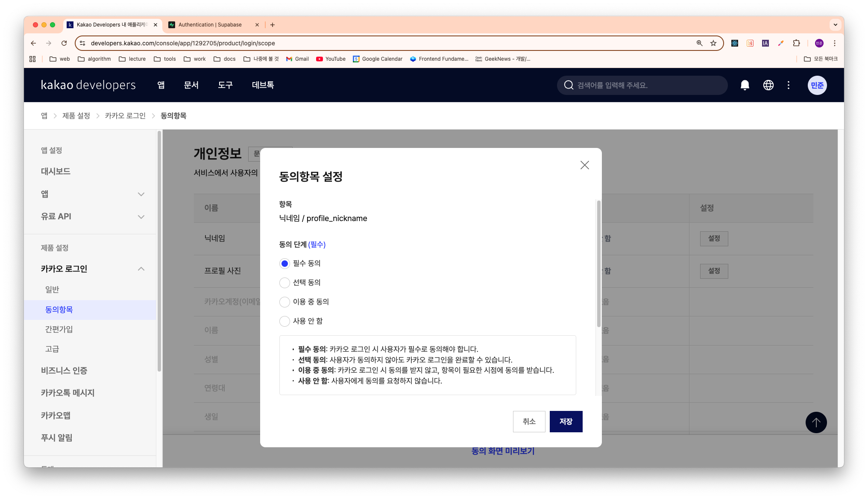Open the language globe icon
Screen dimensions: 868x499
click(768, 85)
